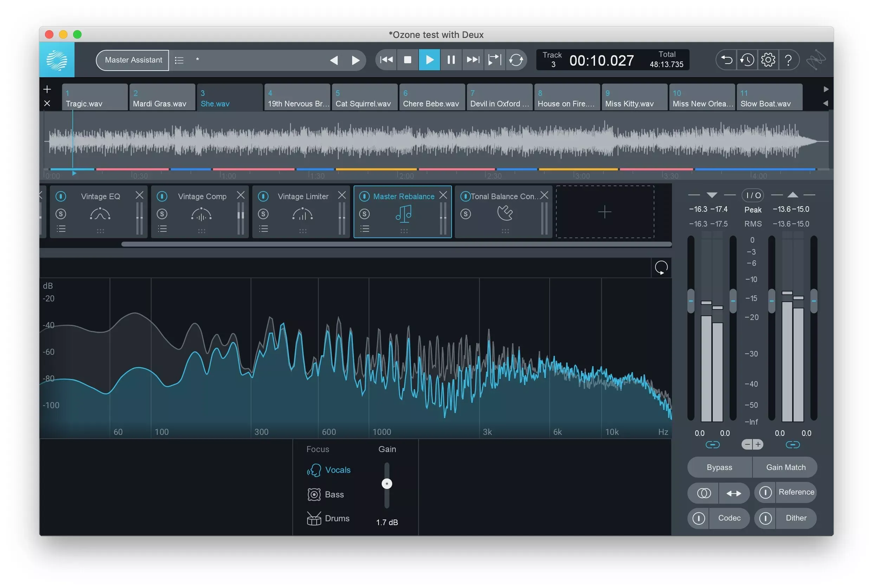The width and height of the screenshot is (873, 588).
Task: Add module in empty plus slot
Action: pyautogui.click(x=604, y=212)
